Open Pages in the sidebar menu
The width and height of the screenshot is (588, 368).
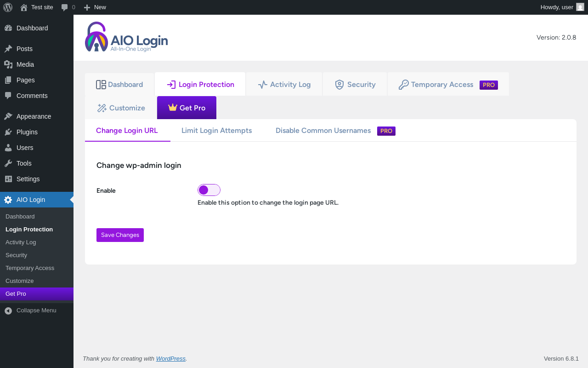tap(37, 80)
